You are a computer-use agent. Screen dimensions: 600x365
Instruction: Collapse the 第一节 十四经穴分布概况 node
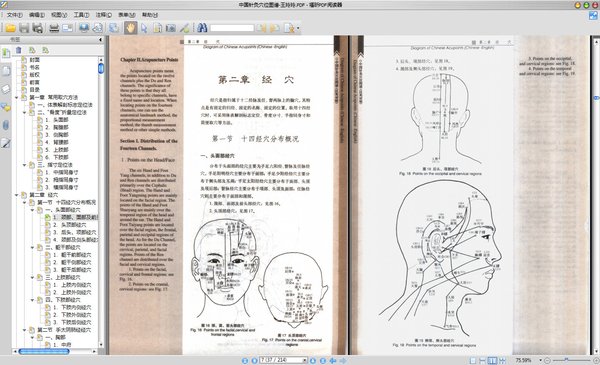pos(24,202)
